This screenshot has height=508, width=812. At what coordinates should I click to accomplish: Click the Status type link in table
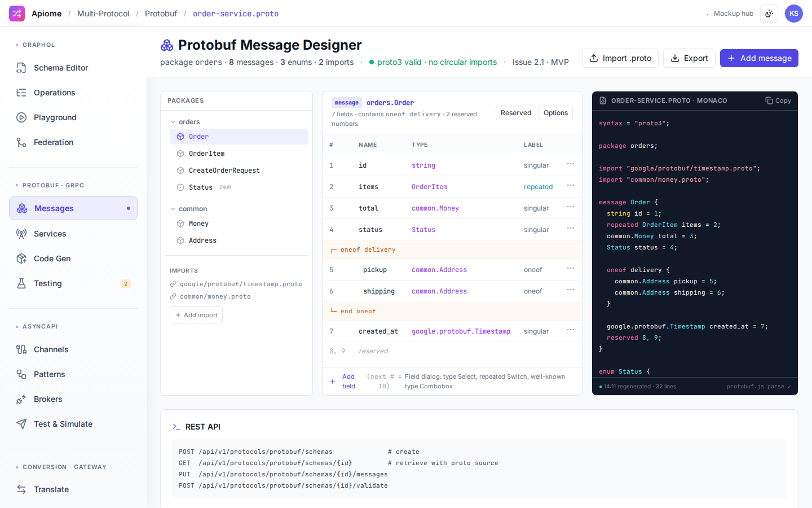pos(423,230)
